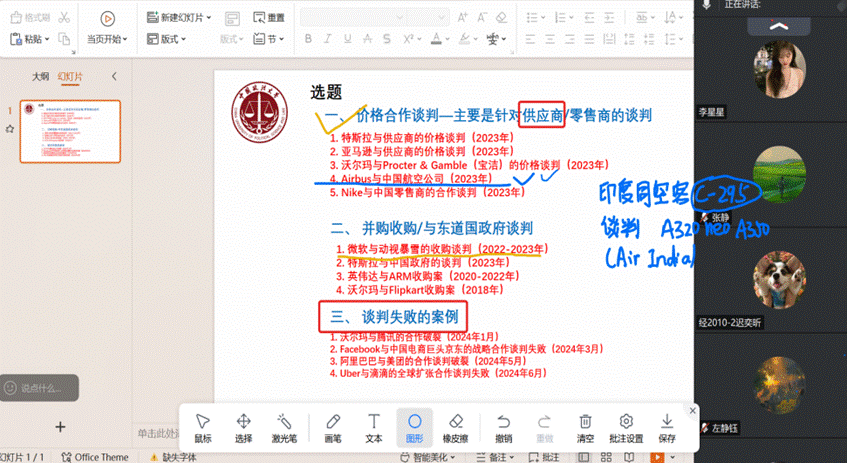The image size is (847, 463).
Task: Click the 重置 reset slide button
Action: pos(269,18)
